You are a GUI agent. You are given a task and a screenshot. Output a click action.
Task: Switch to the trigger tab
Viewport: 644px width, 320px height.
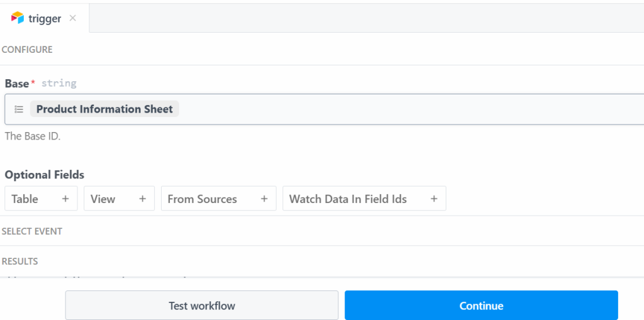pos(45,18)
